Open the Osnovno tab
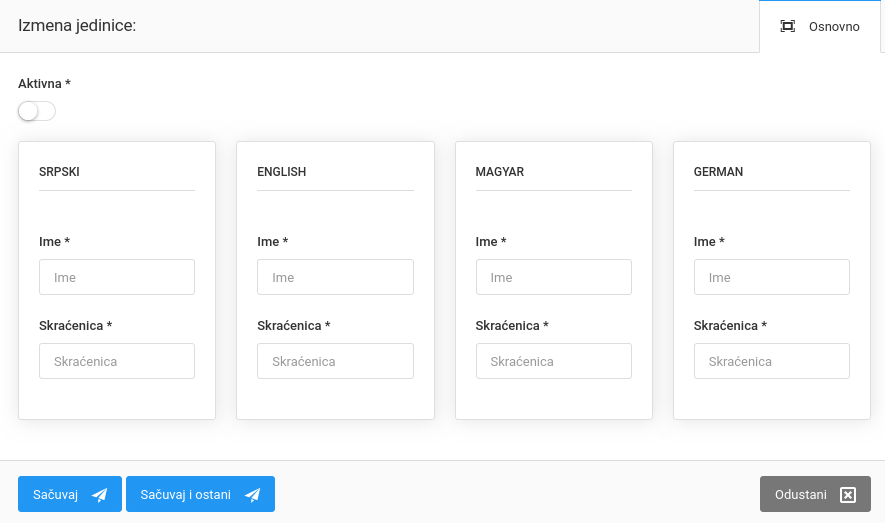 (821, 27)
